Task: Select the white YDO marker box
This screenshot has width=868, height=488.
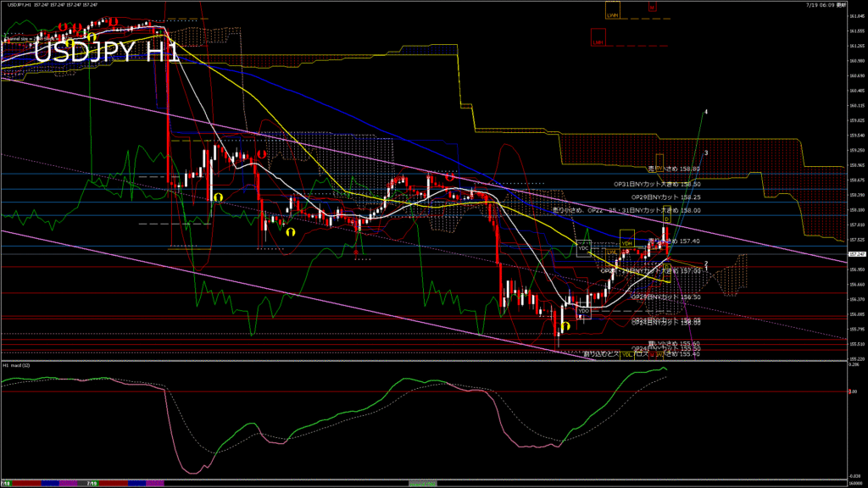Action: pos(583,312)
